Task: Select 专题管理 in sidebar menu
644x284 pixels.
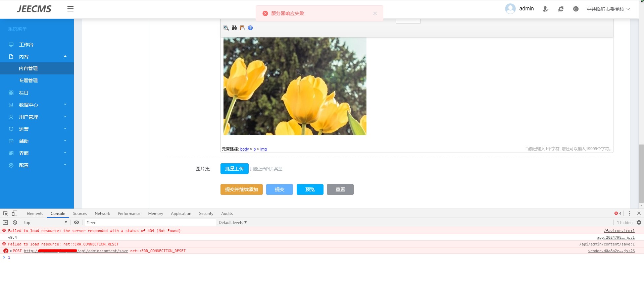Action: coord(28,80)
